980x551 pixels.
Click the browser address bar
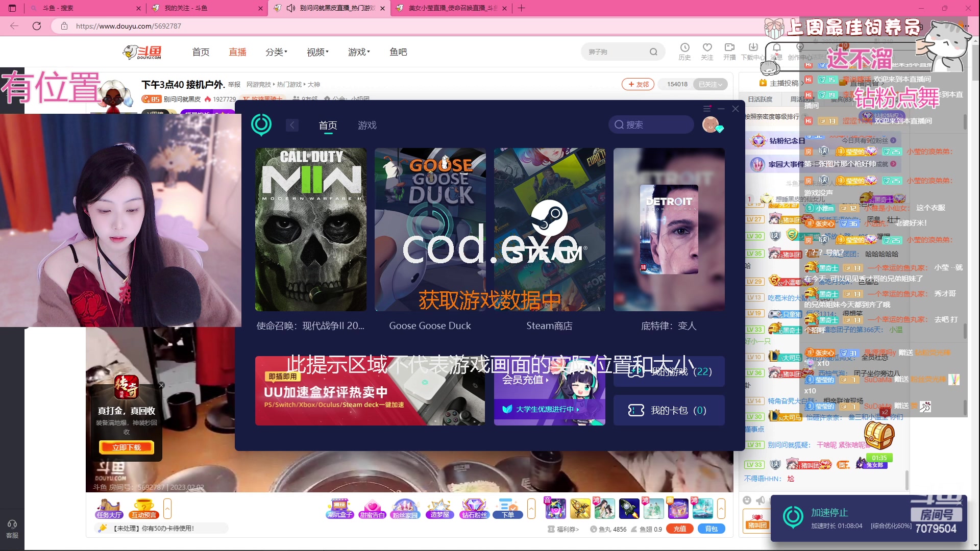point(408,26)
